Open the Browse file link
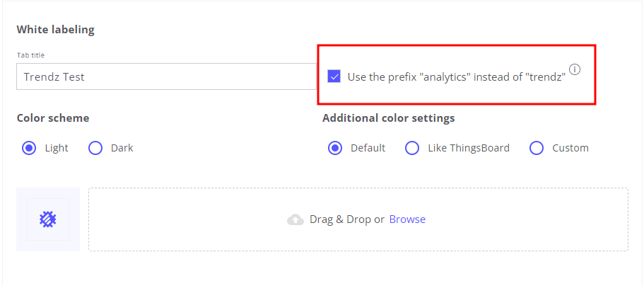The image size is (644, 286). 407,219
